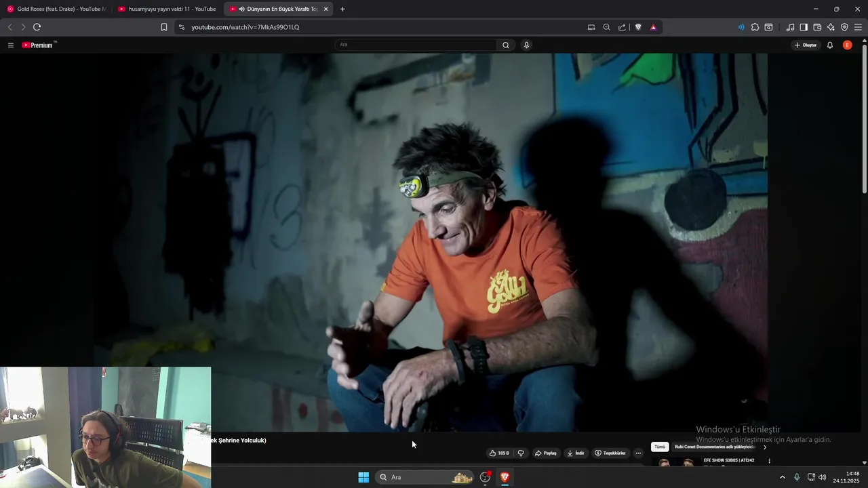Viewport: 868px width, 488px height.
Task: Click the taskbar Ara search box
Action: click(x=425, y=477)
